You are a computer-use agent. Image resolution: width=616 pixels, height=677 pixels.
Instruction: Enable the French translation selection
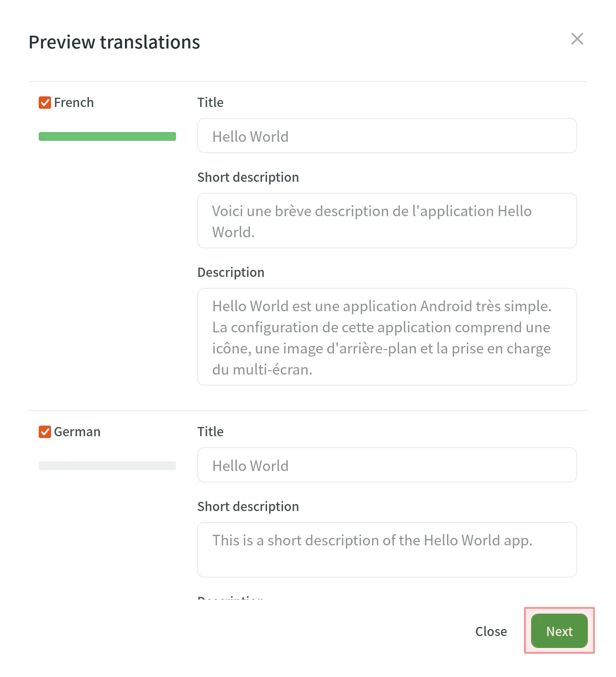[x=44, y=103]
